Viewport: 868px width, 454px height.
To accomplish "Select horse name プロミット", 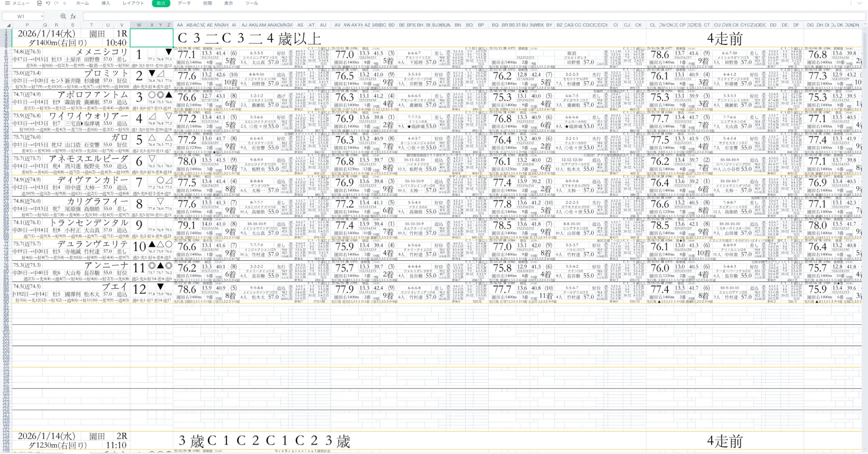I will click(x=106, y=73).
